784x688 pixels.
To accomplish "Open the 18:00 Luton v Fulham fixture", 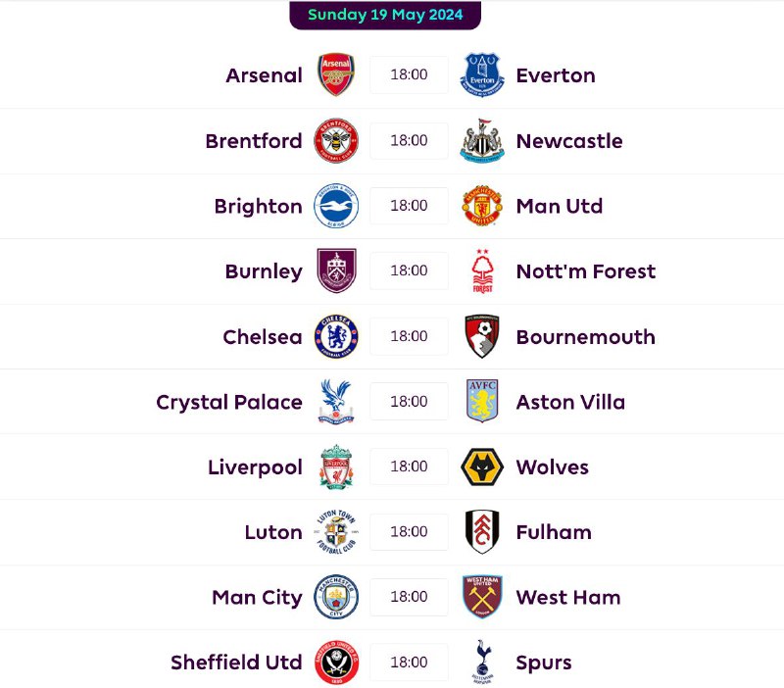I will point(409,531).
